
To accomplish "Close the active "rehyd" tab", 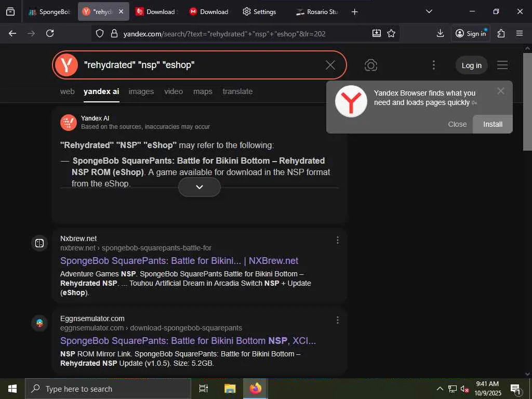I will pyautogui.click(x=121, y=11).
